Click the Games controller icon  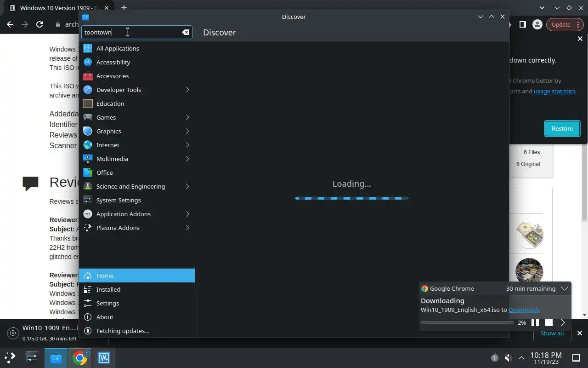click(88, 117)
